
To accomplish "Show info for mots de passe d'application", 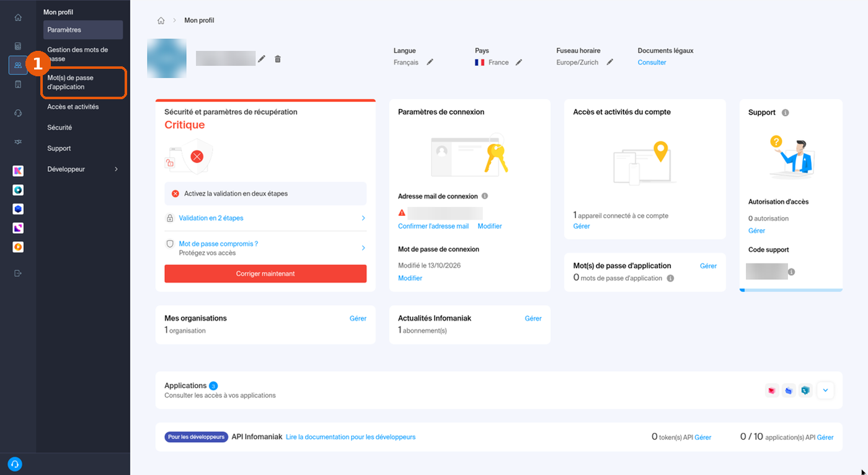I will (x=670, y=278).
